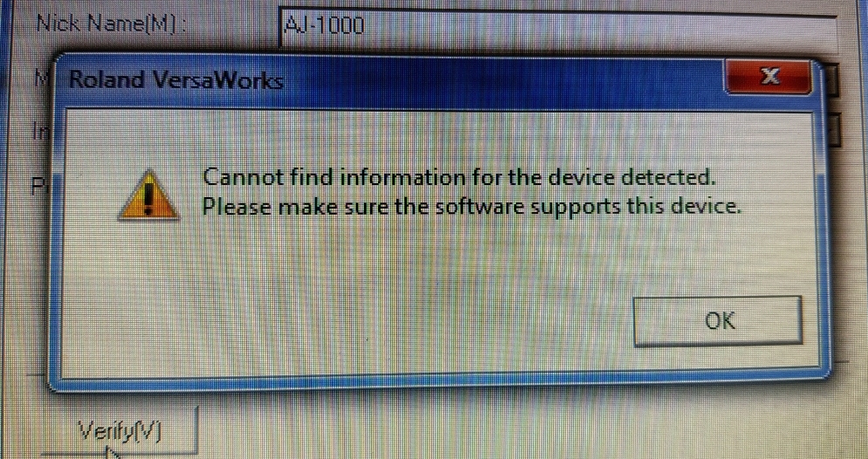
Task: Close the Roland VersaWorks message box
Action: click(769, 78)
